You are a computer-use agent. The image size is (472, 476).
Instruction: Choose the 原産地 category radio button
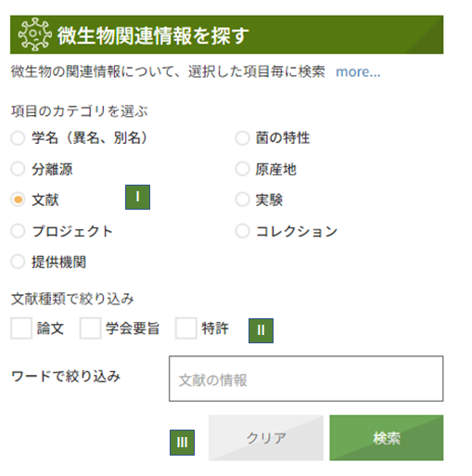click(x=242, y=169)
